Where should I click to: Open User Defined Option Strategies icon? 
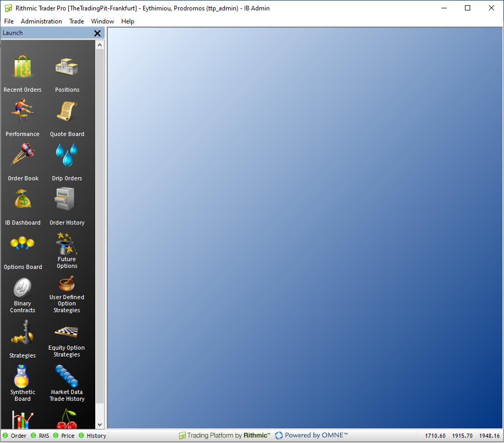(x=67, y=284)
